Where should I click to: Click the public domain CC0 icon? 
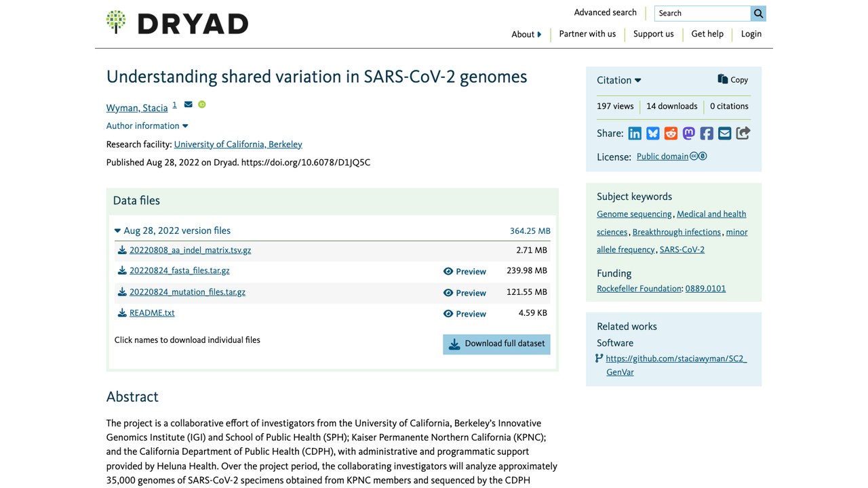point(698,156)
